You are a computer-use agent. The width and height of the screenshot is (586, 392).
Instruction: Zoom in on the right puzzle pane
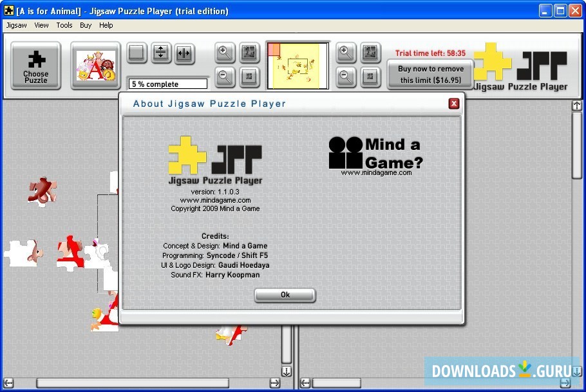(346, 53)
